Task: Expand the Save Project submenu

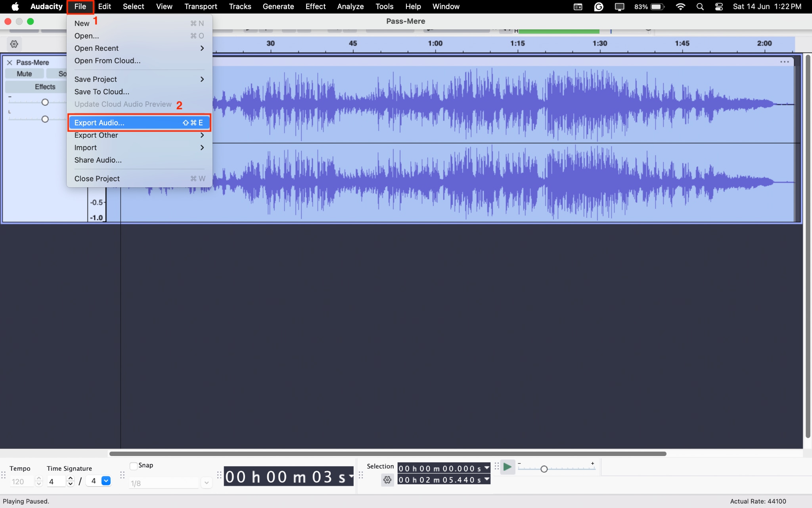Action: coord(139,79)
